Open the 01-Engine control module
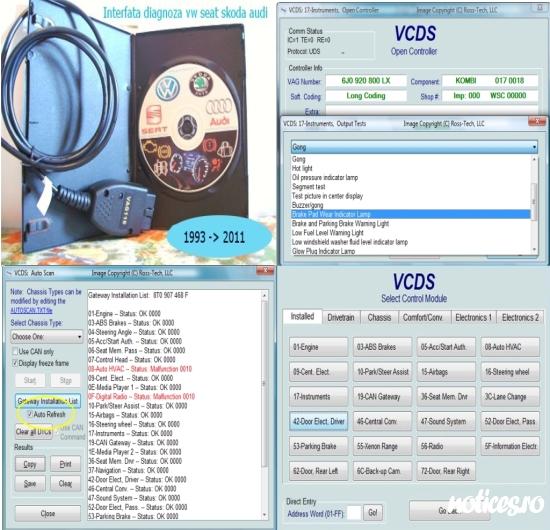This screenshot has width=550, height=530. click(x=318, y=347)
